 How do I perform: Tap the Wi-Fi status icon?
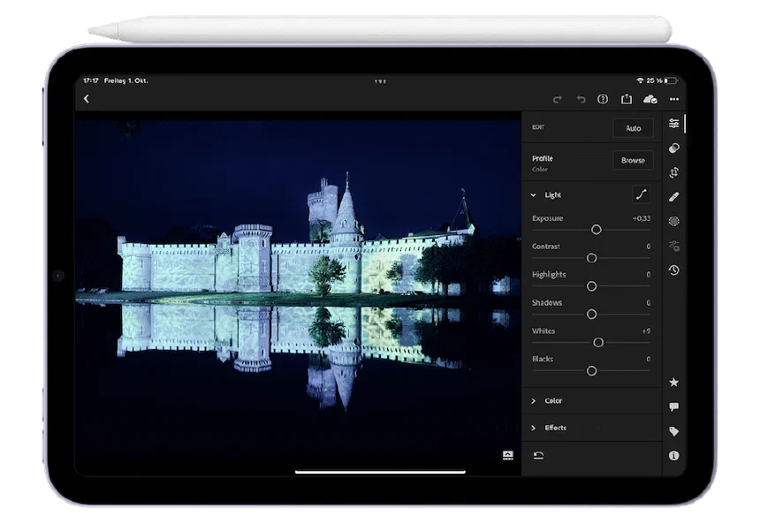pyautogui.click(x=641, y=80)
